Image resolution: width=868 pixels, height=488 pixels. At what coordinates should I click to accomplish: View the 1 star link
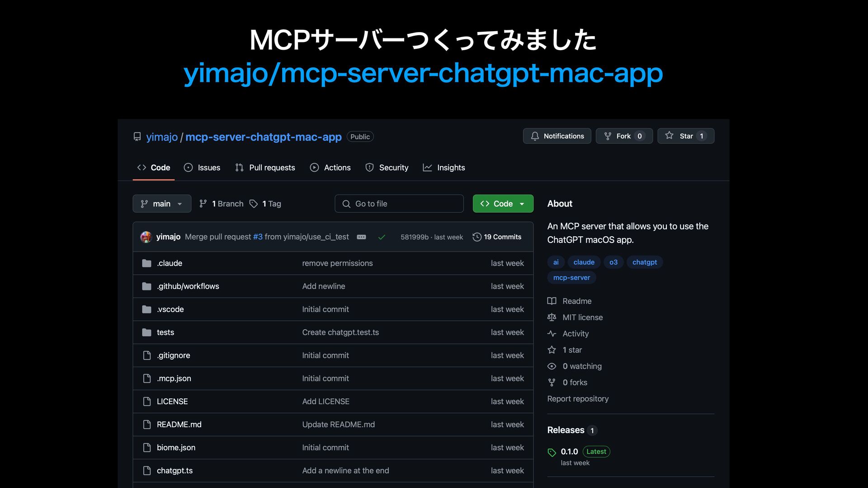click(x=572, y=350)
